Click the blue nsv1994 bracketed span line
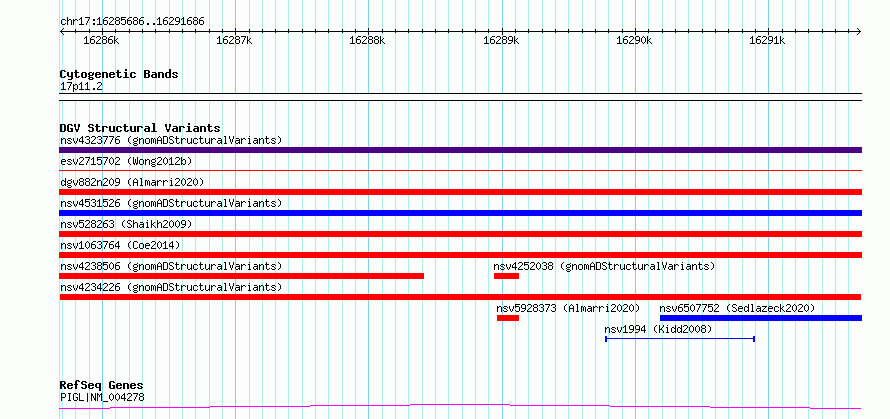 (x=680, y=339)
